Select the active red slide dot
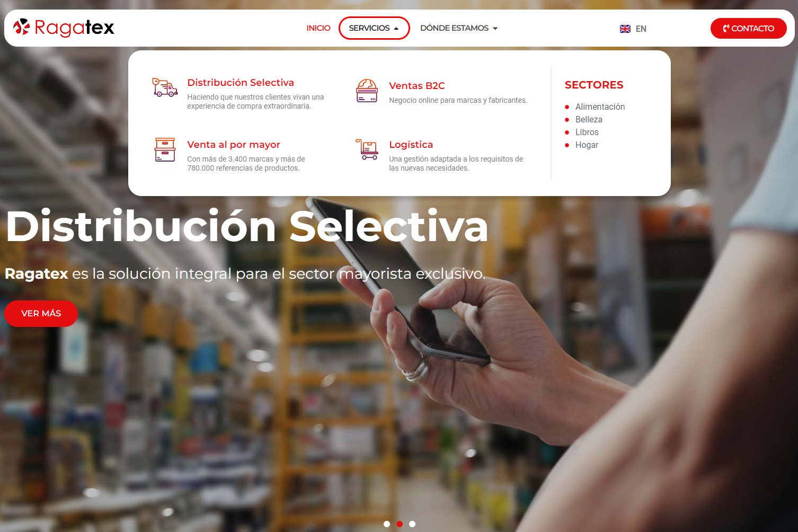This screenshot has height=532, width=798. (x=400, y=524)
